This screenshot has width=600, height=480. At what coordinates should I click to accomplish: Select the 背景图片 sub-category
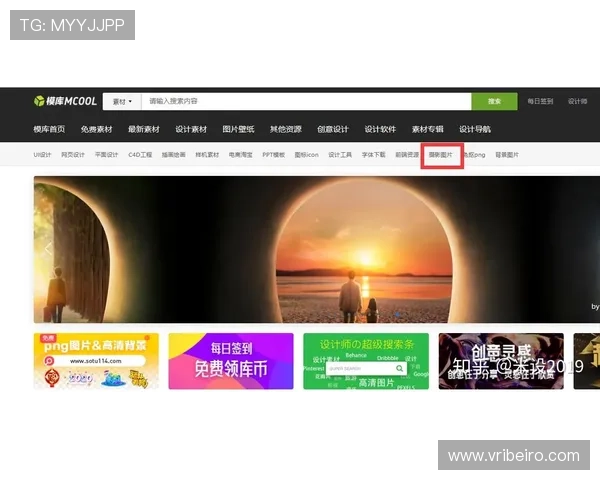click(507, 155)
